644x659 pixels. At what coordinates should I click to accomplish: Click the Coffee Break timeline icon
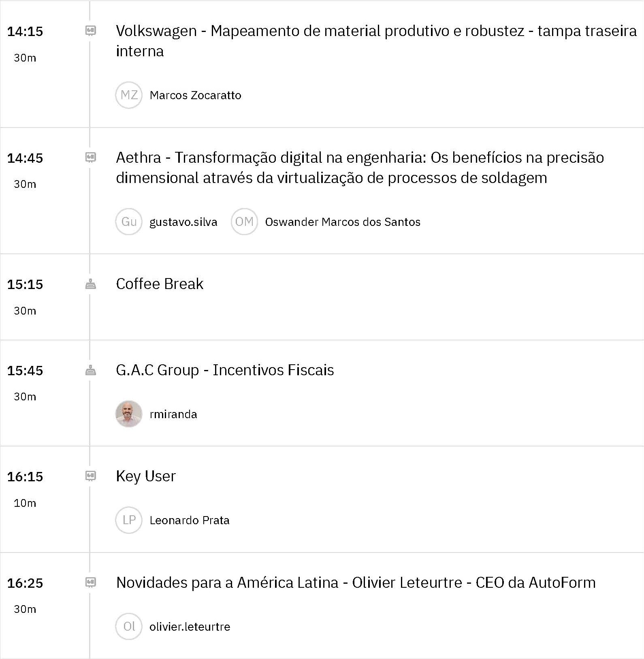coord(91,284)
